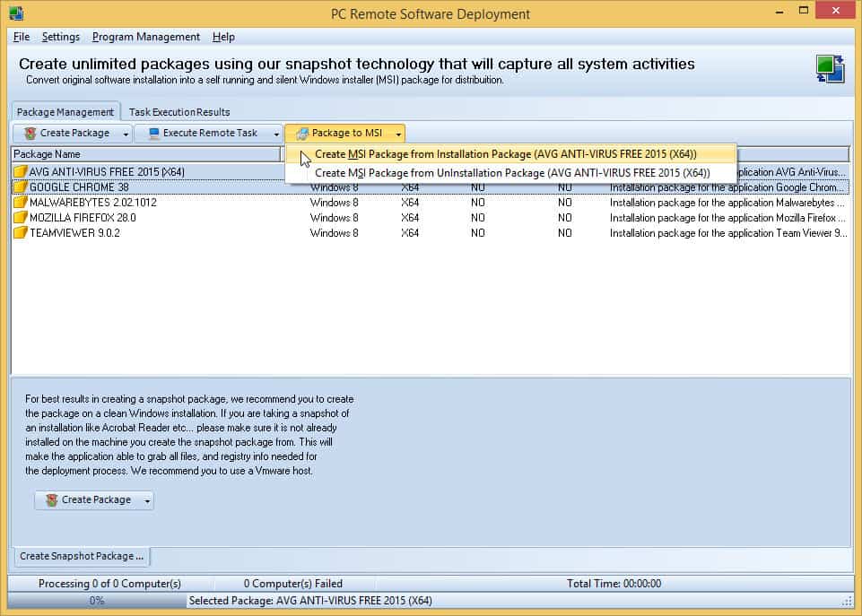Click the GOOGLE CHROME 38 folder icon
862x616 pixels.
20,187
